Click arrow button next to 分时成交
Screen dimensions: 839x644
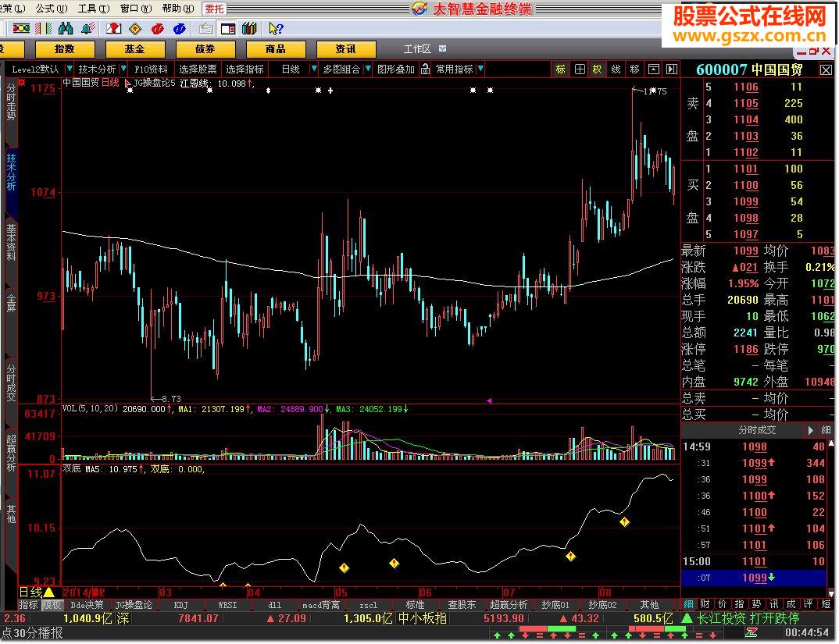click(811, 430)
